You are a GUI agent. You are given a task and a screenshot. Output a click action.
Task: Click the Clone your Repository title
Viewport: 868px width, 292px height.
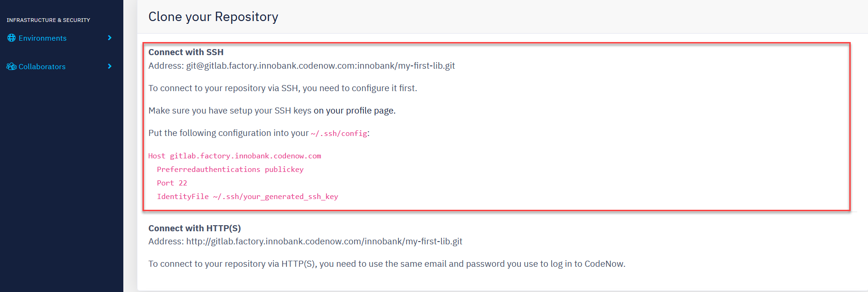pos(213,17)
